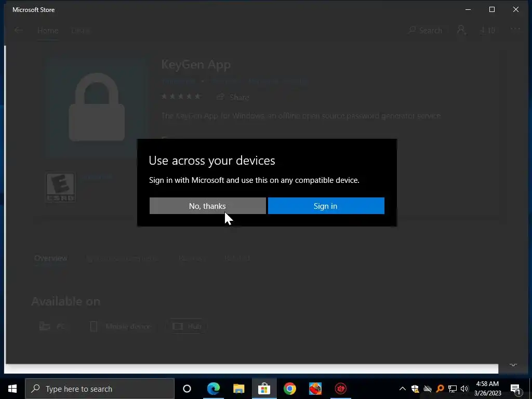Close the Microsoft Store window

coord(516,9)
